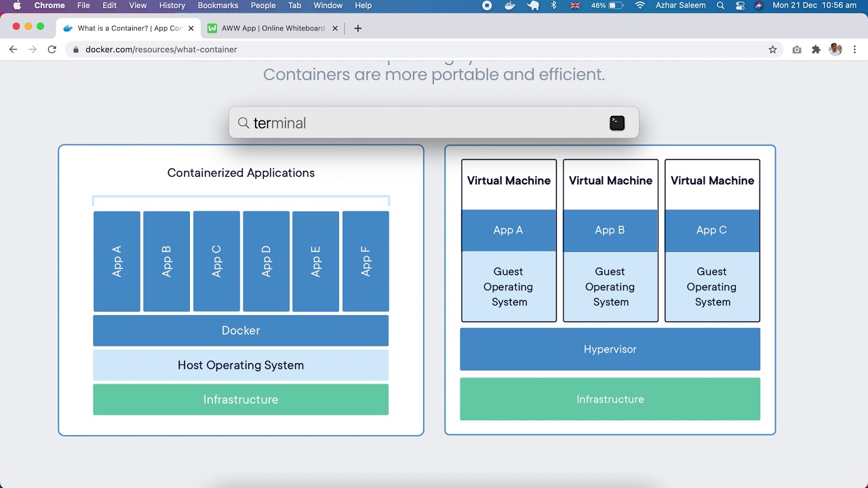Open Chrome's three-dot menu

pyautogui.click(x=855, y=49)
